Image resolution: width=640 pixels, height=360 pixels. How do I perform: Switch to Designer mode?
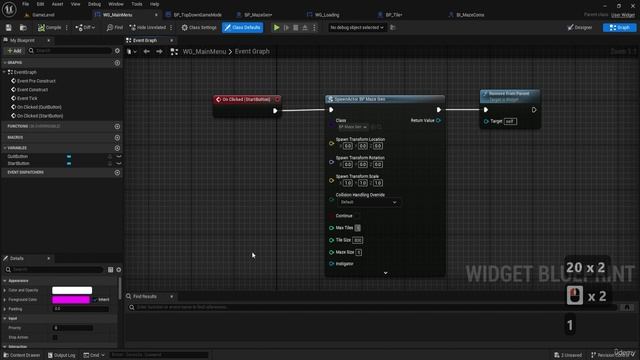pos(580,27)
